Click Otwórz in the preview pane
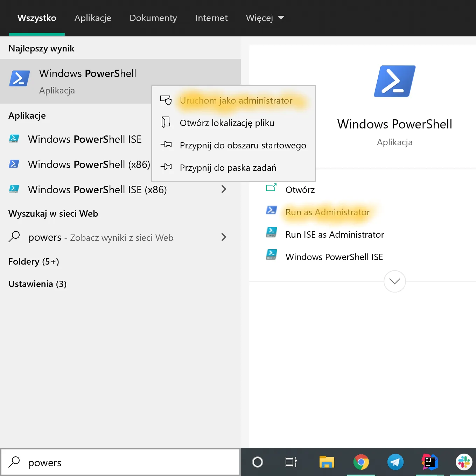Screen dimensions: 476x476 pos(300,190)
